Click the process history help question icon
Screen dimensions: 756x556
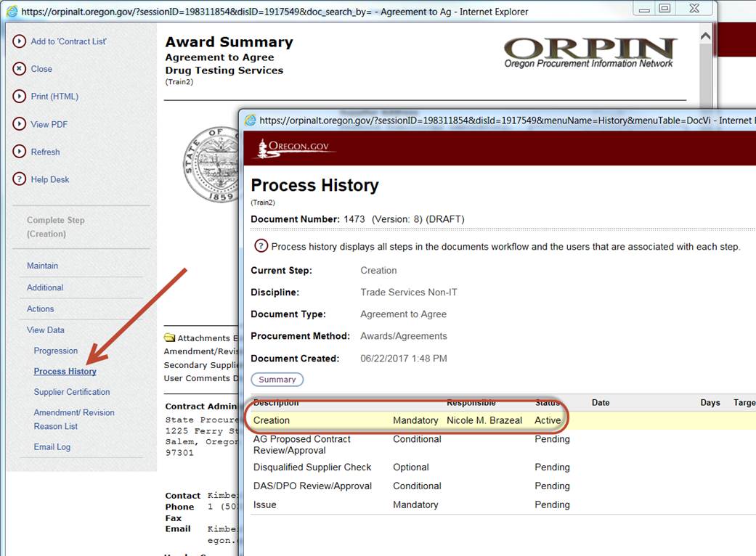pyautogui.click(x=261, y=246)
